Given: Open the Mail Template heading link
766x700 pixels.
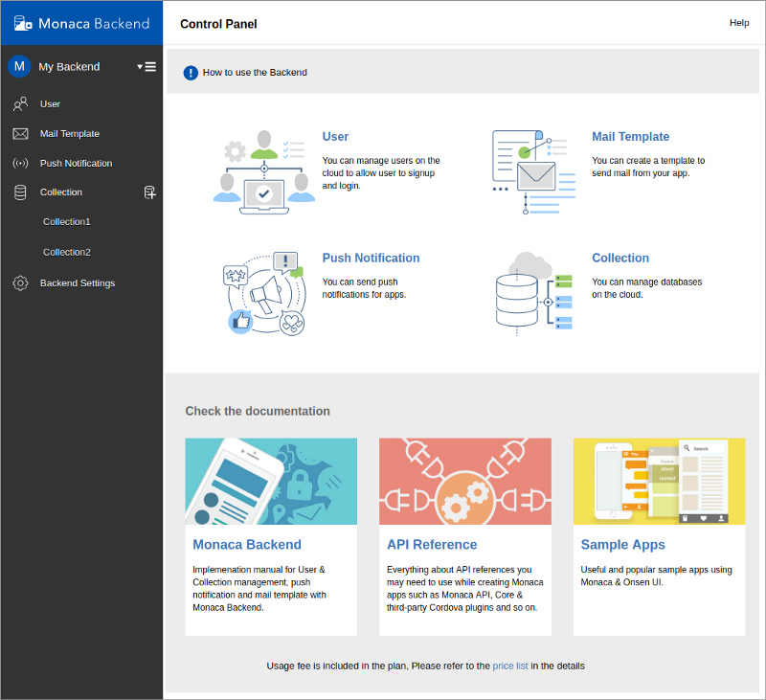Looking at the screenshot, I should click(630, 137).
